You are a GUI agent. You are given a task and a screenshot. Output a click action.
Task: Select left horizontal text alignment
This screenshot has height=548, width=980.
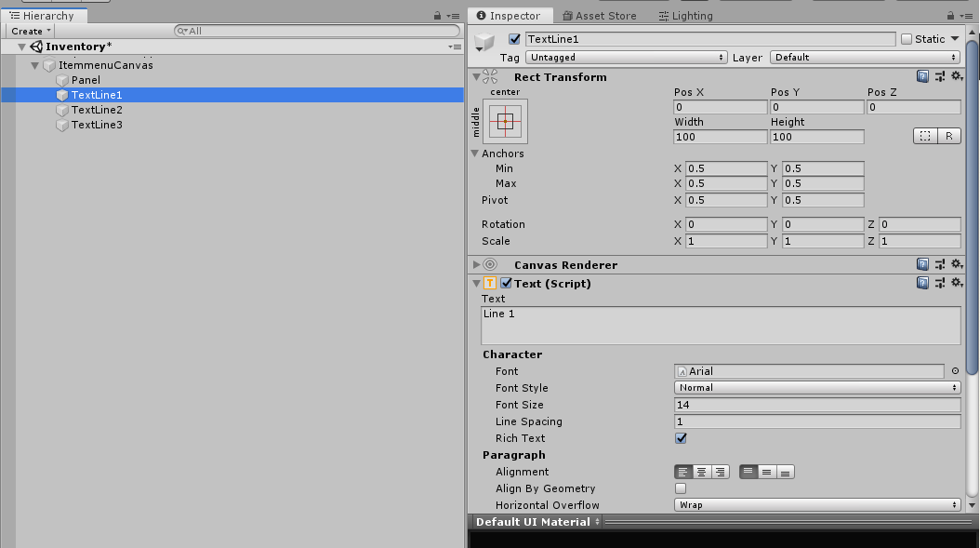pos(685,472)
